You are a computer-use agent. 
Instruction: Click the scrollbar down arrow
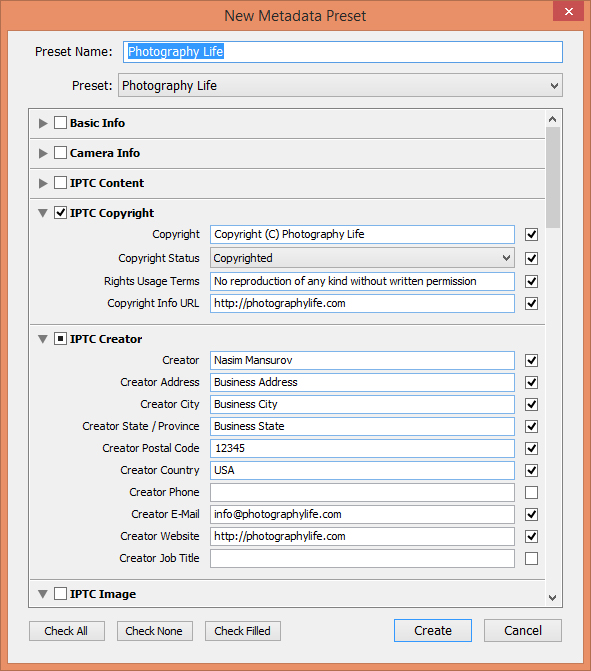point(552,597)
